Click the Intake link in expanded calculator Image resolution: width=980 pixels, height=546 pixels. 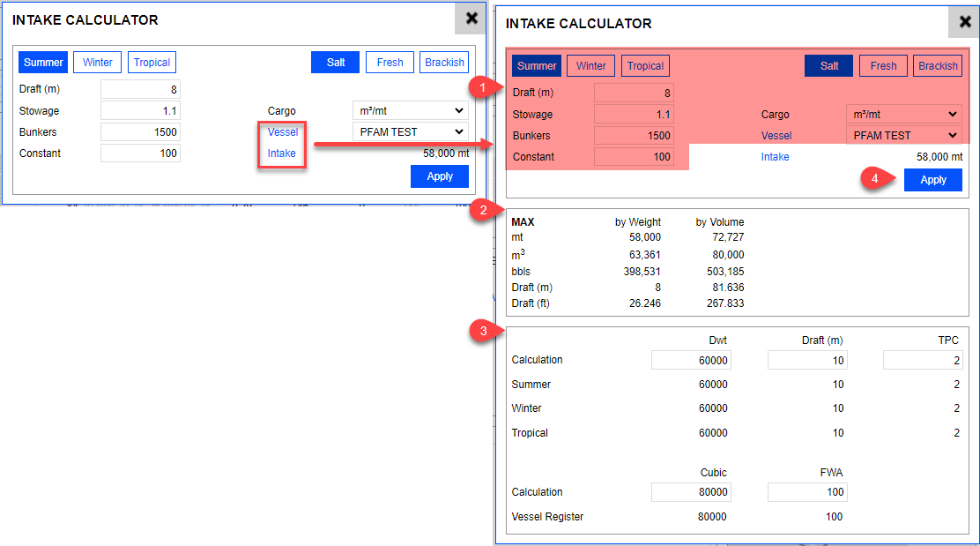(775, 157)
